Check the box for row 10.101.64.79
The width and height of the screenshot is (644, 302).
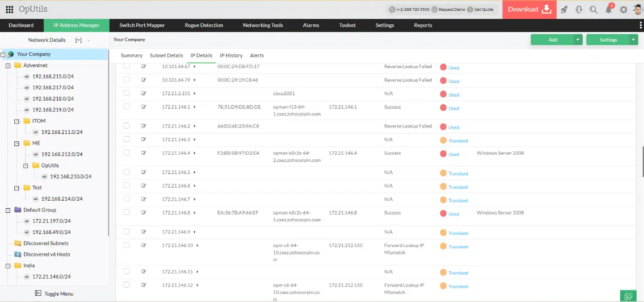[x=127, y=80]
